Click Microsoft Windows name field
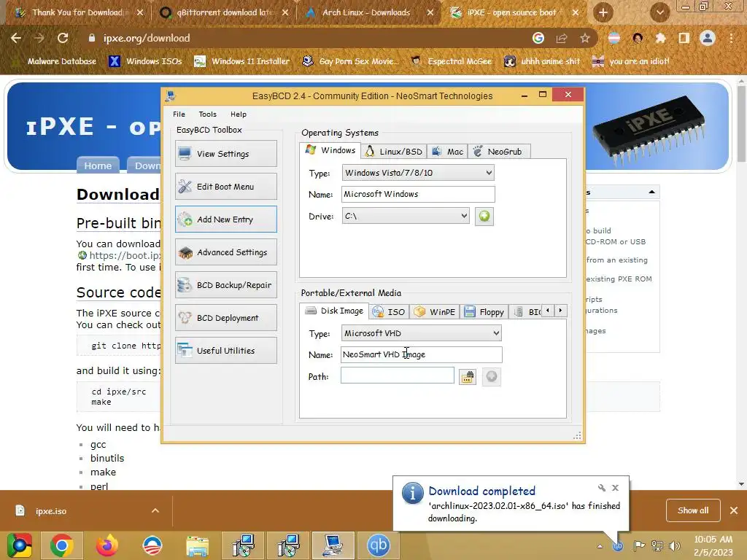The width and height of the screenshot is (747, 560). tap(418, 194)
